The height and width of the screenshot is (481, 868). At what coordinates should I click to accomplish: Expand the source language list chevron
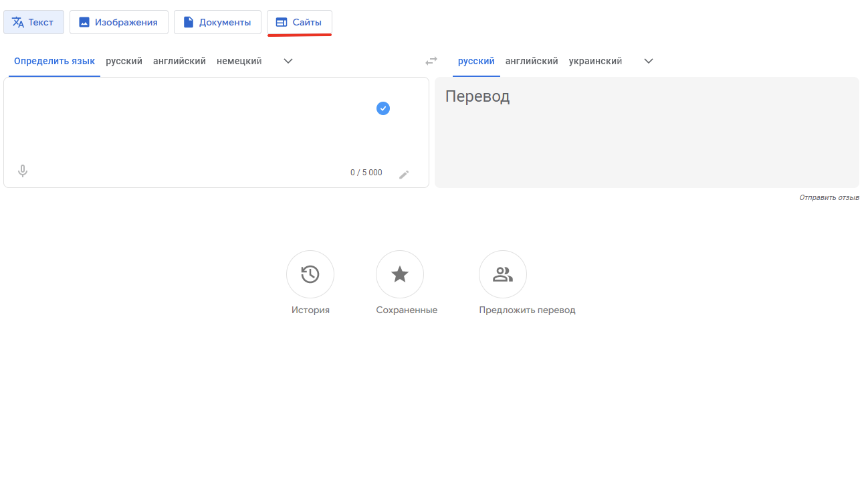pos(288,61)
